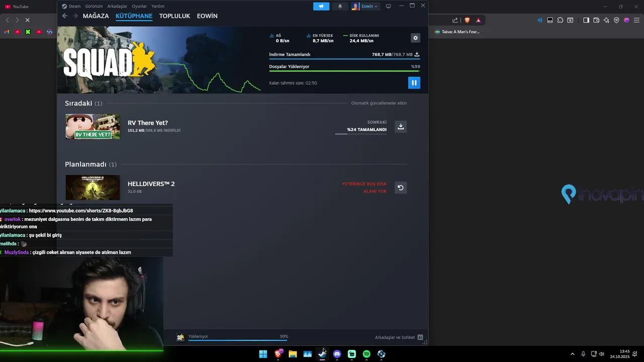The width and height of the screenshot is (644, 362).
Task: Open the Arkadaşlar menu
Action: [117, 6]
